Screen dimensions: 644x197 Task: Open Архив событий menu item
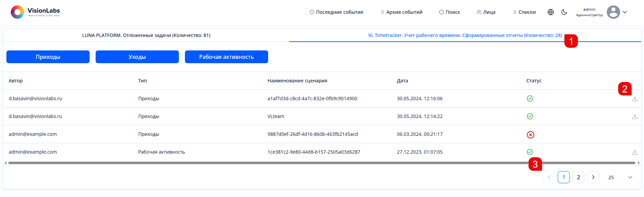[401, 12]
